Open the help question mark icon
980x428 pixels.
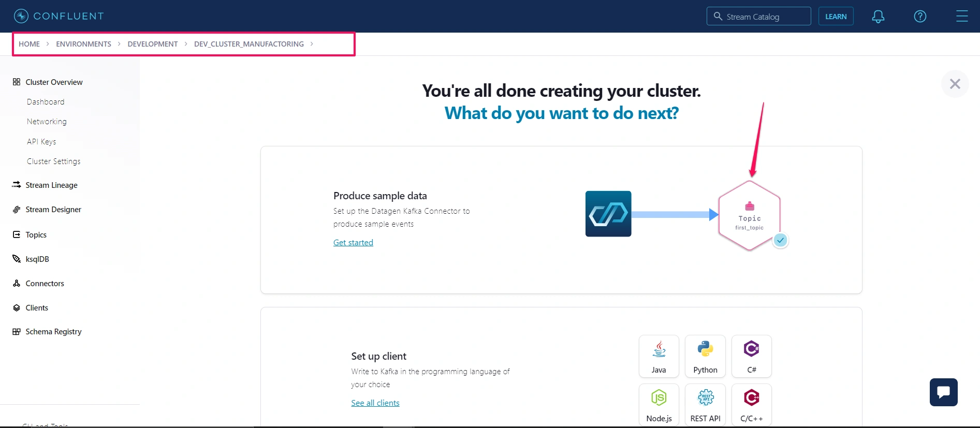click(920, 17)
